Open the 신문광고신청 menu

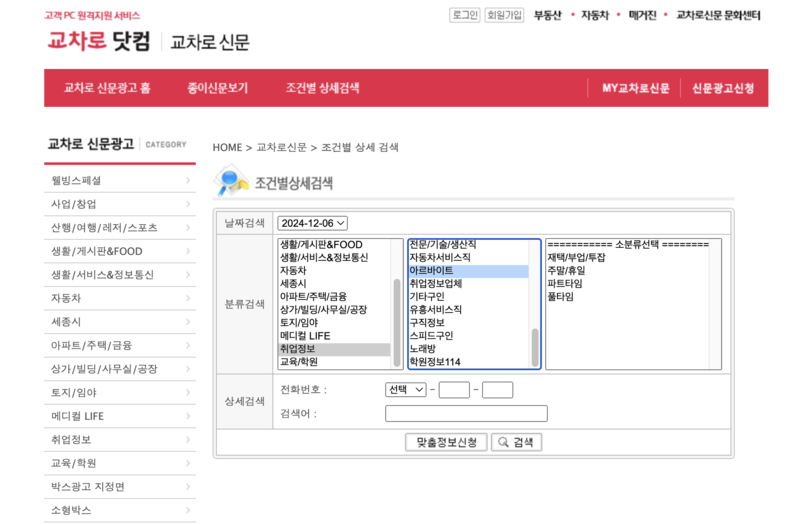722,88
